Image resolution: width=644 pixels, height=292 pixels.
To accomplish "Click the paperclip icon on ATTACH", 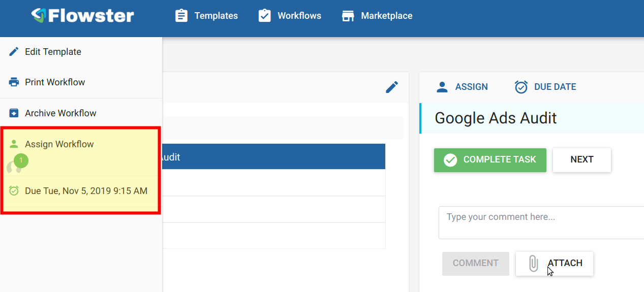I will point(533,264).
